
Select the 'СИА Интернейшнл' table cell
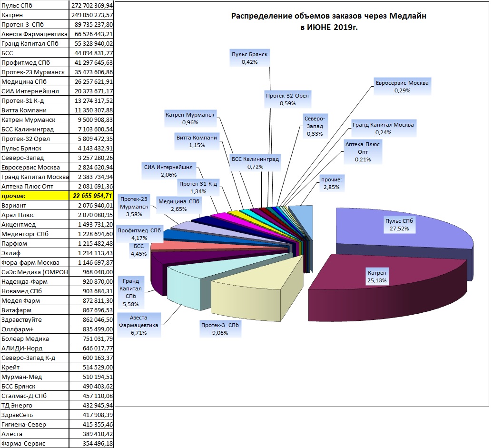tap(35, 91)
